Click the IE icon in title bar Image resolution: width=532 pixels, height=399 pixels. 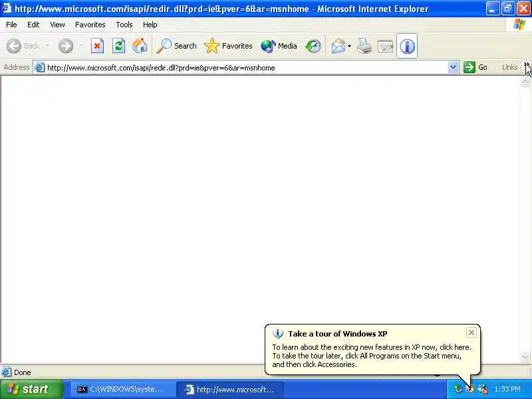[x=7, y=9]
